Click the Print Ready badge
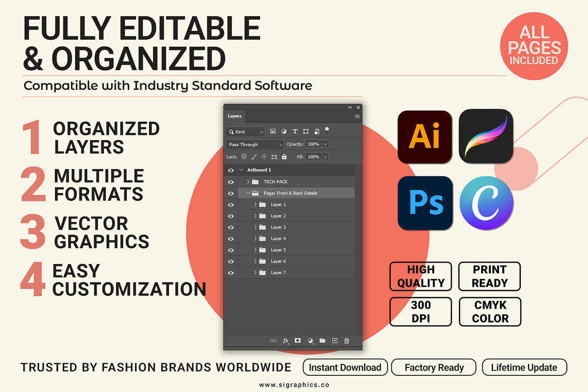The height and width of the screenshot is (392, 588). point(490,276)
